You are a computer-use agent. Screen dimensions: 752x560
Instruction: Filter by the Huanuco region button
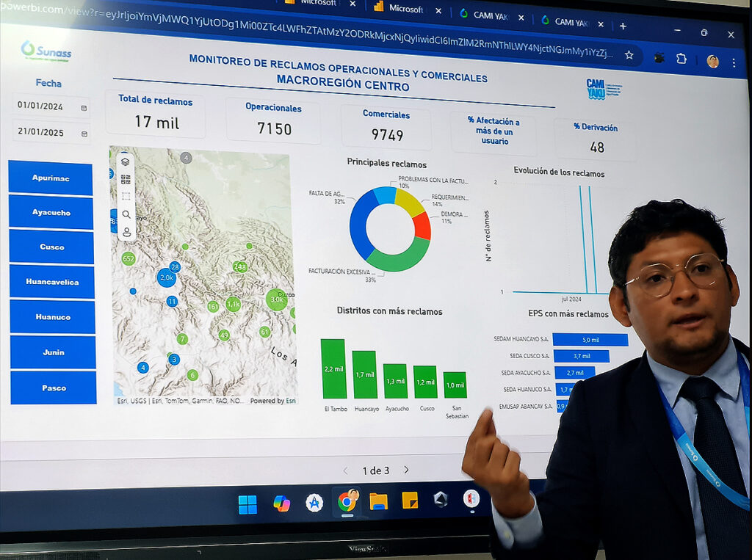(52, 317)
